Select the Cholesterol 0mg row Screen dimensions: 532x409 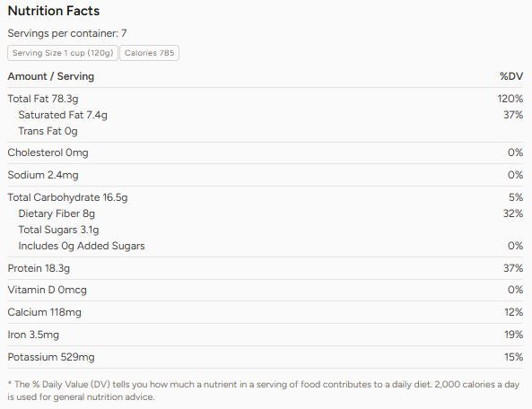click(x=266, y=152)
